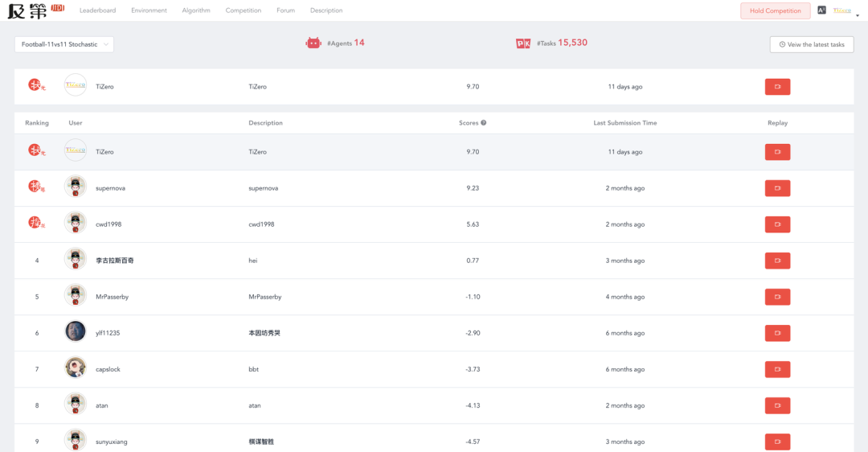Open replay for cwd1998 entry
The height and width of the screenshot is (452, 868).
[x=777, y=224]
